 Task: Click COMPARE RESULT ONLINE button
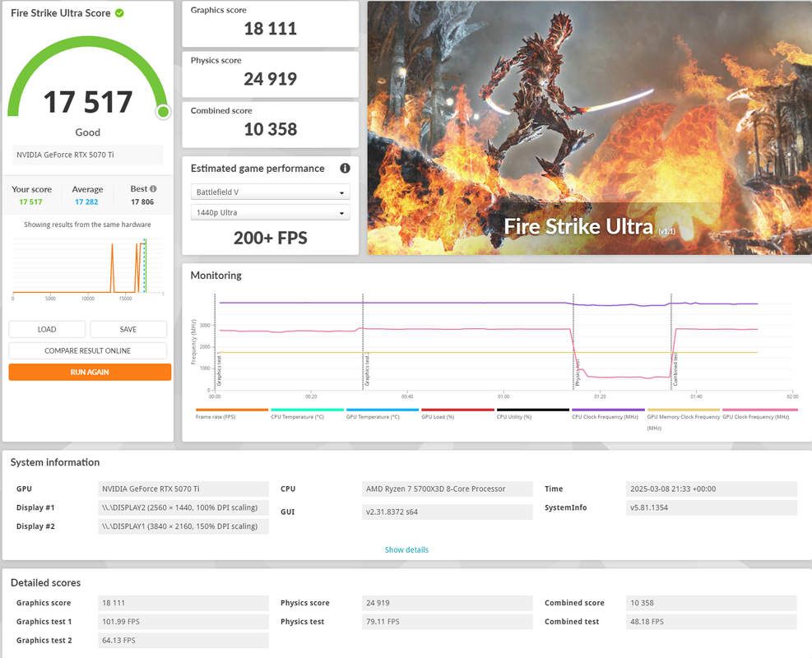coord(87,350)
